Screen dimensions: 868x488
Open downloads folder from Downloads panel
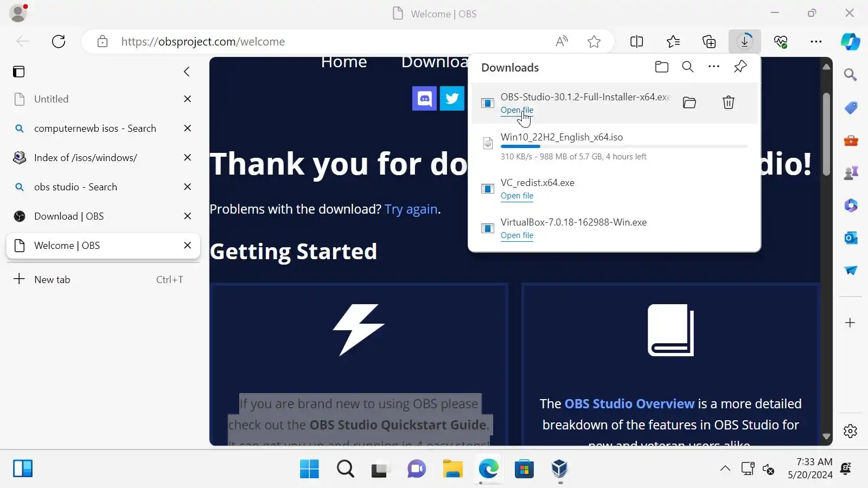point(662,67)
